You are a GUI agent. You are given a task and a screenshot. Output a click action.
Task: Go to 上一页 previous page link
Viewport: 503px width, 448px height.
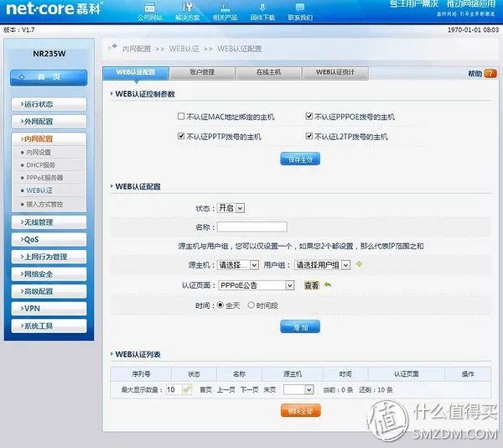(226, 389)
